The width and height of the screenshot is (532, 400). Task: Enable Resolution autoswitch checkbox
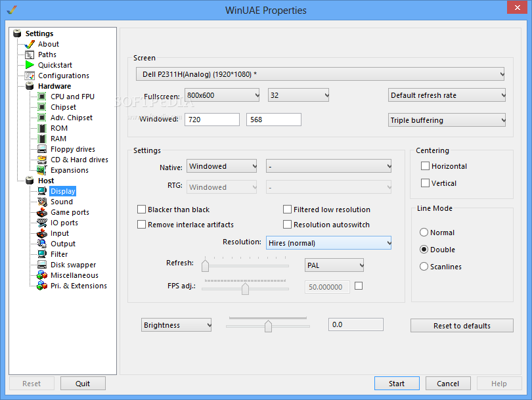pyautogui.click(x=288, y=224)
